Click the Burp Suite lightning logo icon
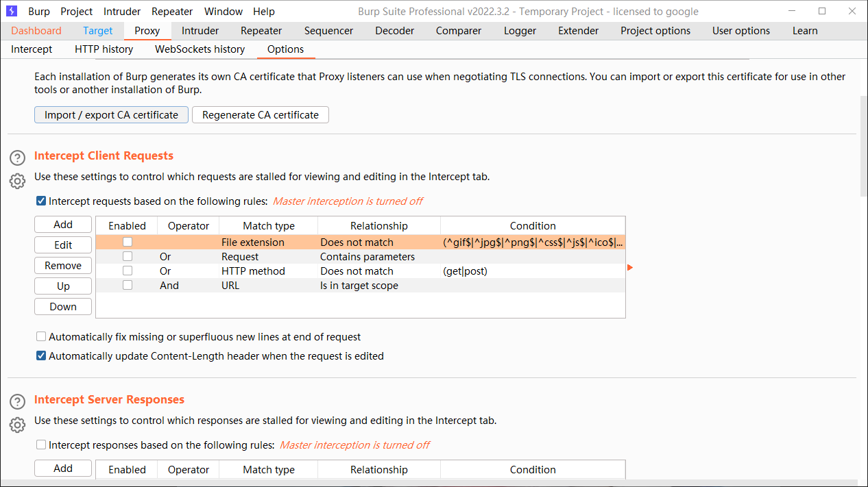868x487 pixels. [12, 11]
